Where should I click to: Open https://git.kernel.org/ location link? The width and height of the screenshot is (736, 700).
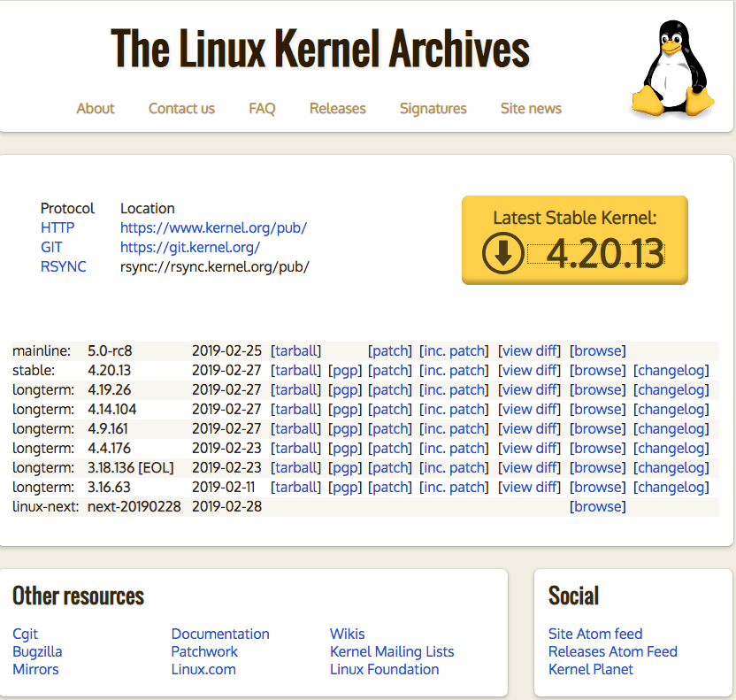190,247
